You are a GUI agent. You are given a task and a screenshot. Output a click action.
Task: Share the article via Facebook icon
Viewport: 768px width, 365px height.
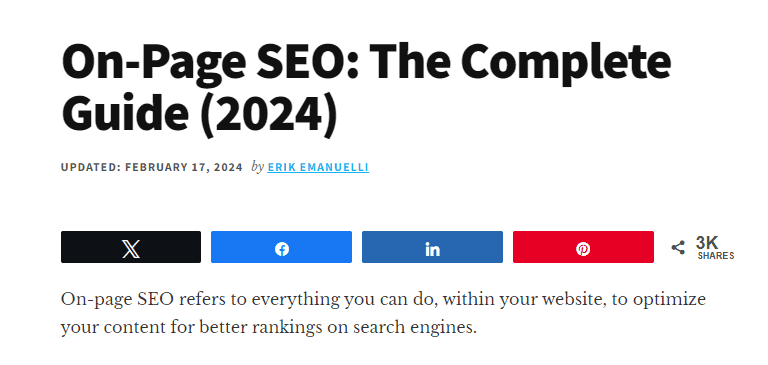point(282,249)
